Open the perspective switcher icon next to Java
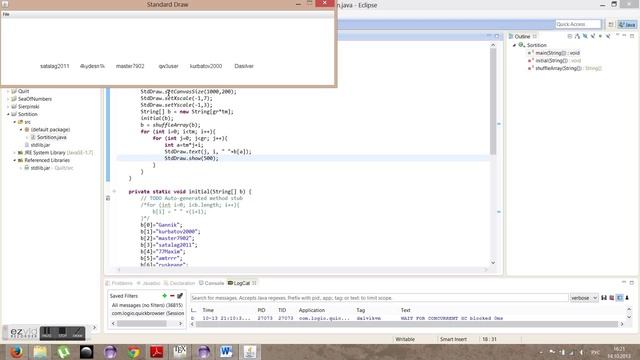Viewport: 640px width, 360px height. [x=611, y=24]
